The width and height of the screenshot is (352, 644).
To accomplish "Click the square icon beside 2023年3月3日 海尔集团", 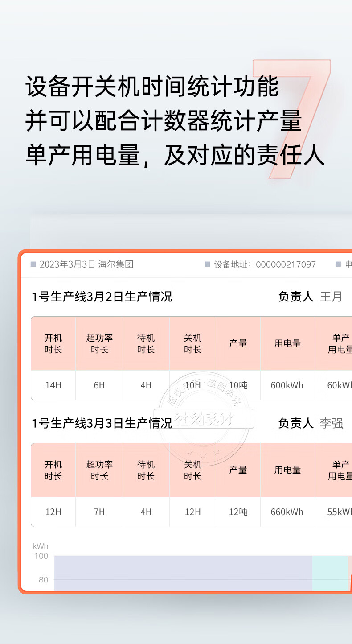I will [33, 264].
